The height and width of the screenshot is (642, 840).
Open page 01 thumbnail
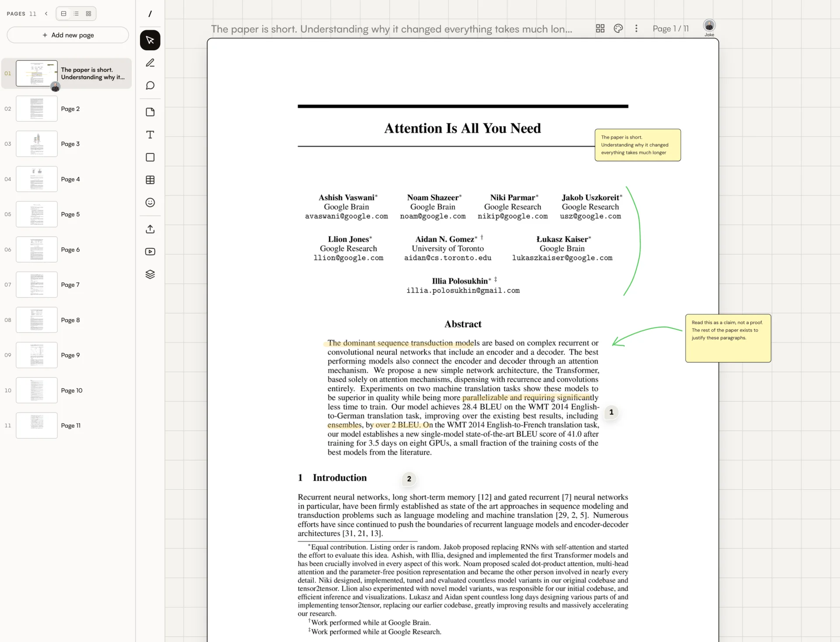tap(37, 73)
